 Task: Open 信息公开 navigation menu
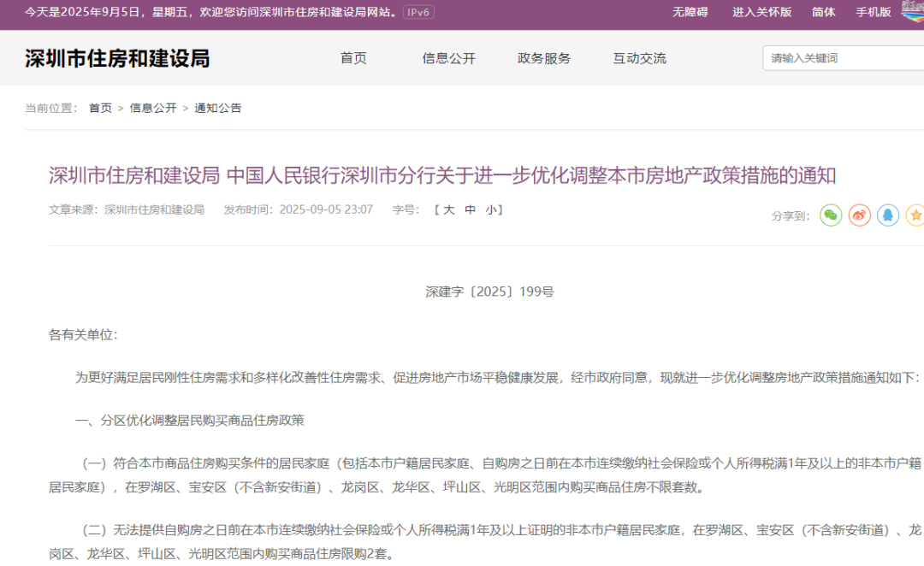tap(448, 58)
